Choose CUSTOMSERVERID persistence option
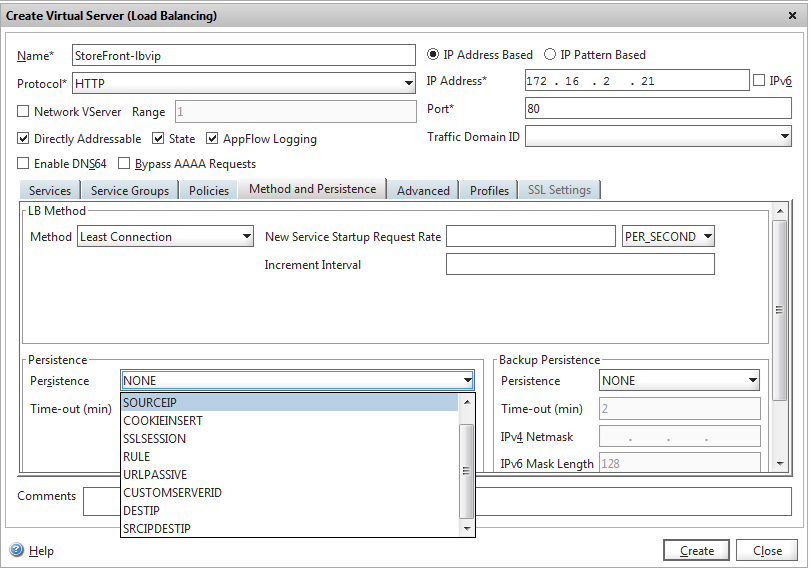 290,492
